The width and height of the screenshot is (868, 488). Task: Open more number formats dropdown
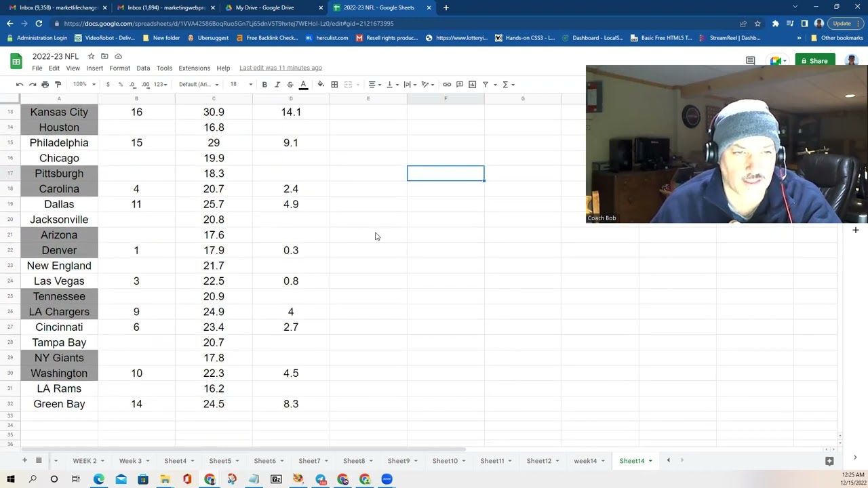tap(160, 84)
